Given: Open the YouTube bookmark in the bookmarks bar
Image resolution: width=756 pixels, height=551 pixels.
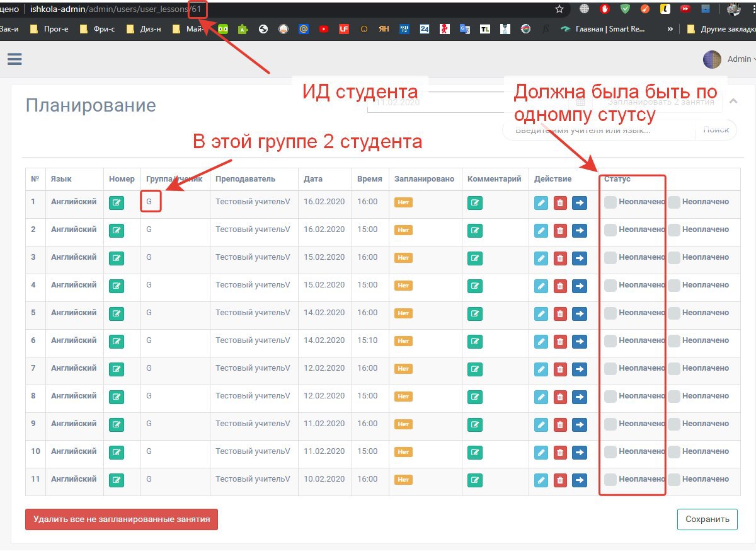Looking at the screenshot, I should (x=323, y=28).
